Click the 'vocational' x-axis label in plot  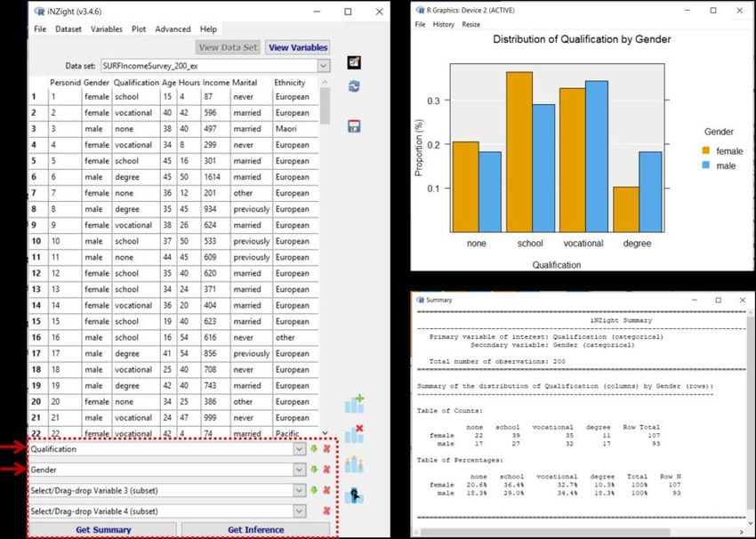pos(583,244)
